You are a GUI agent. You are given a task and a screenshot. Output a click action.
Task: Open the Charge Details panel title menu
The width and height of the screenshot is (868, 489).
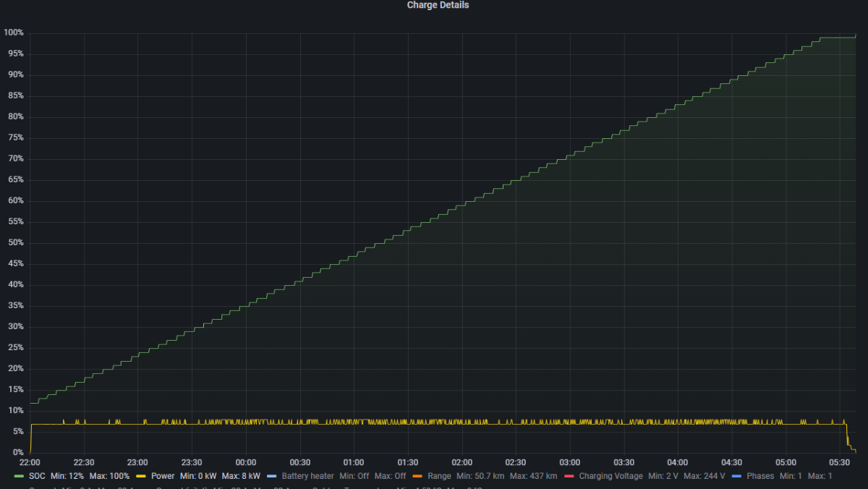pos(438,5)
